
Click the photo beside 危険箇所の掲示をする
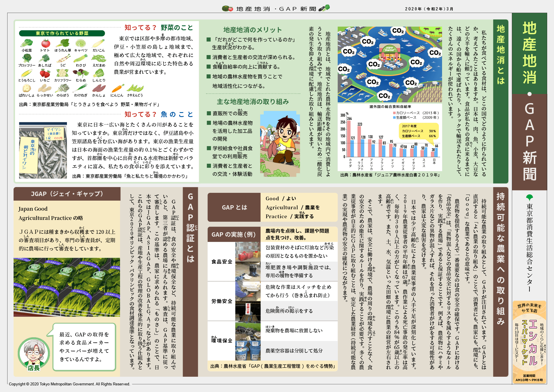click(248, 311)
